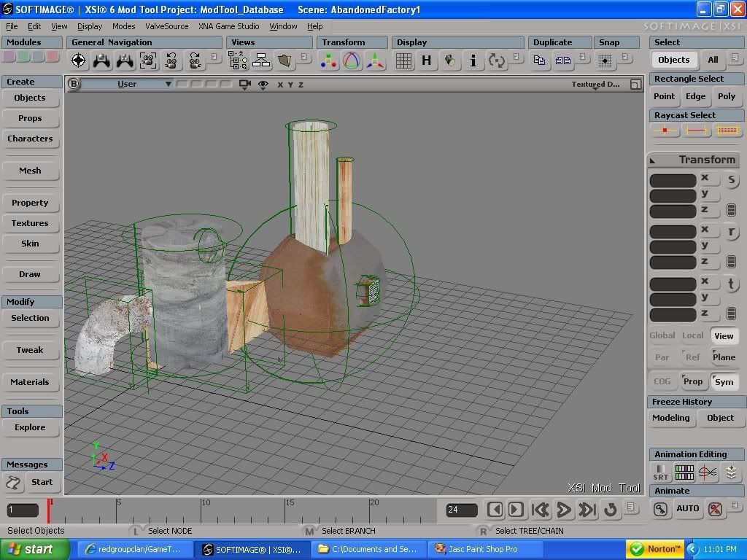Screen dimensions: 747x560
Task: Click the duplicate multiple icon
Action: [x=563, y=61]
